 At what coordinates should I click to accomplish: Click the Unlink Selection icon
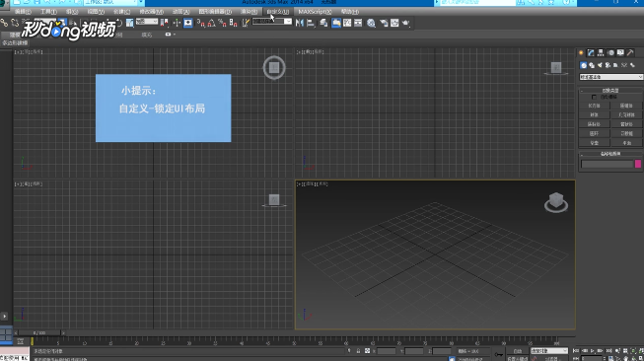pos(15,23)
